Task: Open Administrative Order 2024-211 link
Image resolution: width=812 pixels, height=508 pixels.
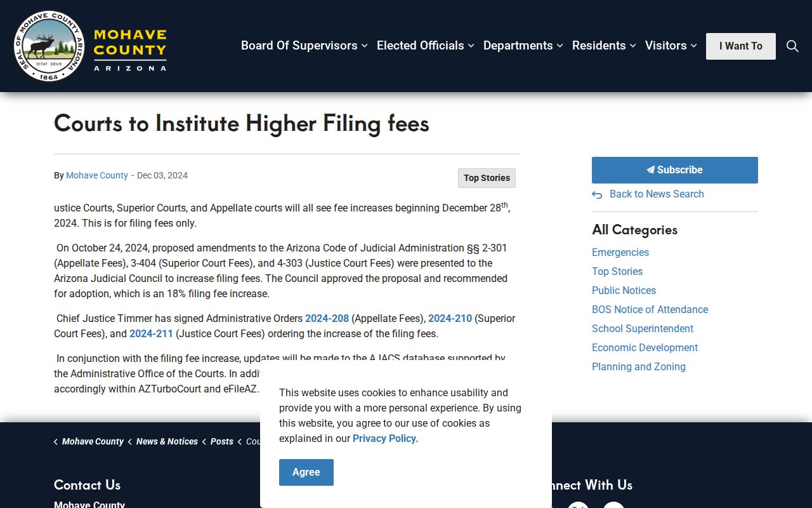Action: (x=151, y=333)
